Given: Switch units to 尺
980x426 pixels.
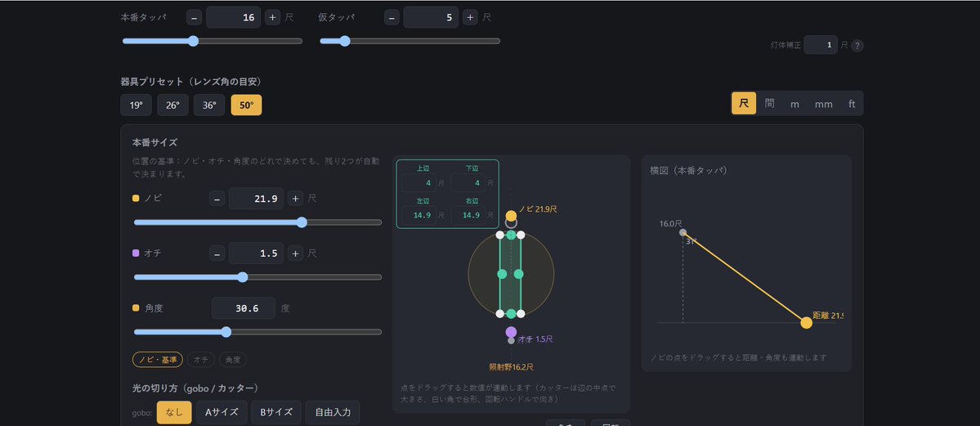Looking at the screenshot, I should [x=744, y=104].
